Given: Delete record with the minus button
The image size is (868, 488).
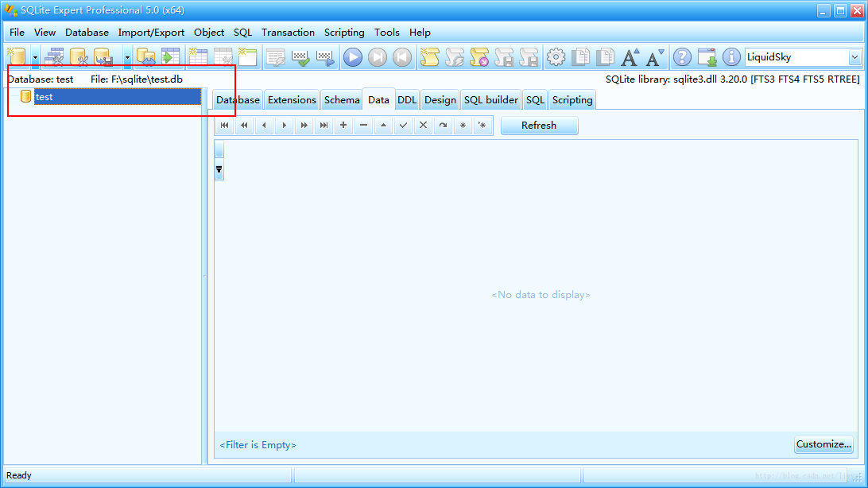Looking at the screenshot, I should point(363,126).
